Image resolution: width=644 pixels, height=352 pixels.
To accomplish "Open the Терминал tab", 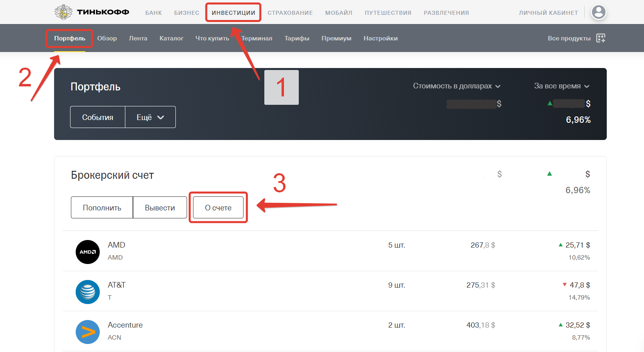I will click(257, 38).
